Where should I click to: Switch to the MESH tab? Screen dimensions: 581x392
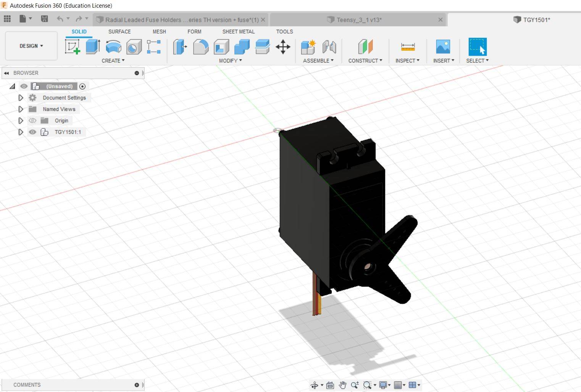[x=159, y=32]
